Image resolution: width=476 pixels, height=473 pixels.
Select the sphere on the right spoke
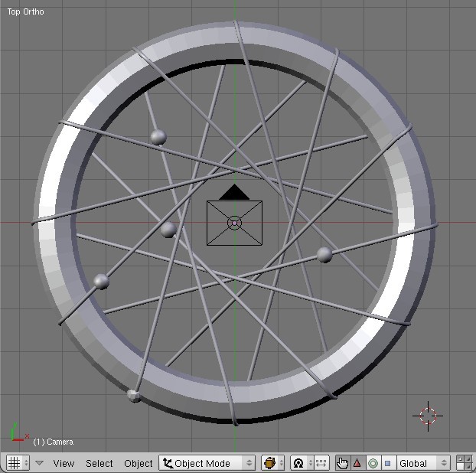point(324,255)
